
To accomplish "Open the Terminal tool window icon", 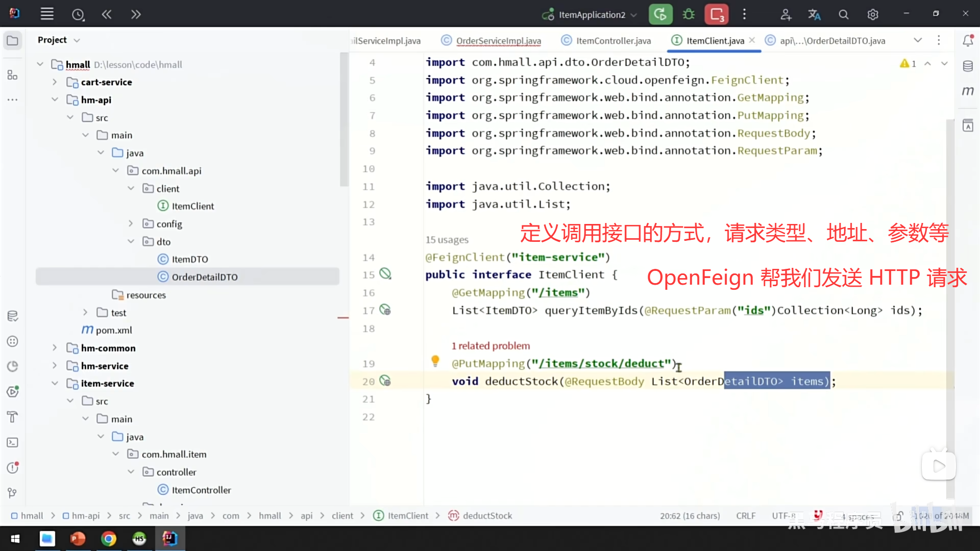I will (13, 442).
